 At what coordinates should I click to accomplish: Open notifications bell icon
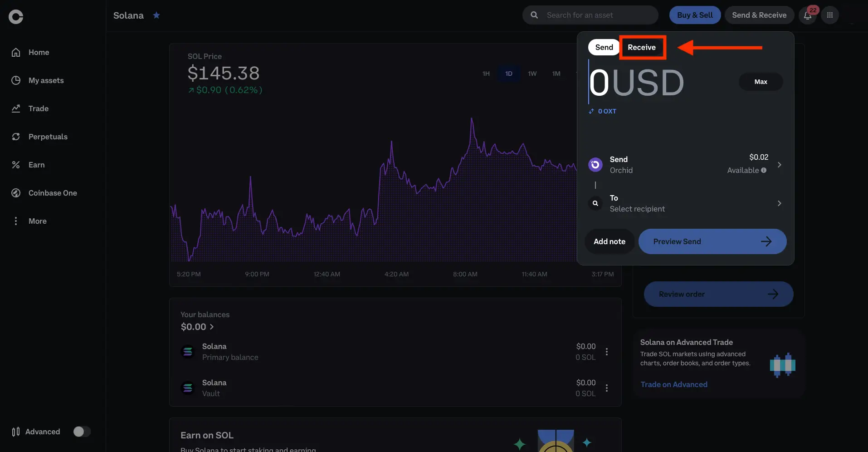808,15
